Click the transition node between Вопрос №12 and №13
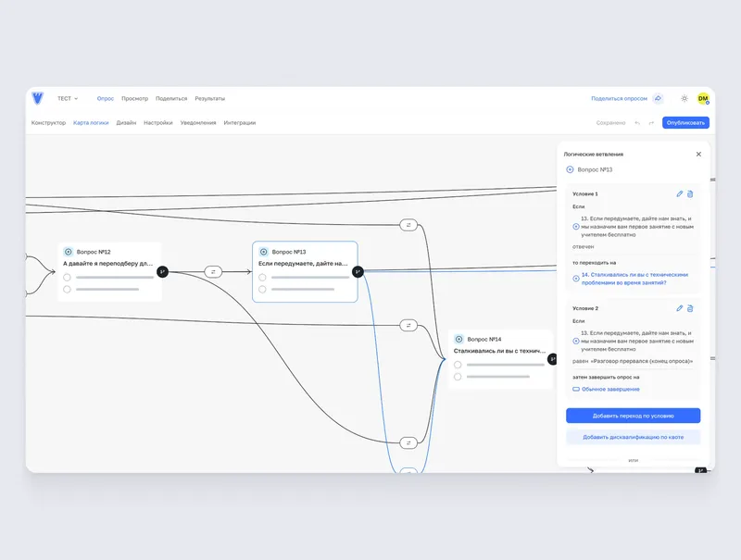Image resolution: width=741 pixels, height=560 pixels. (213, 271)
